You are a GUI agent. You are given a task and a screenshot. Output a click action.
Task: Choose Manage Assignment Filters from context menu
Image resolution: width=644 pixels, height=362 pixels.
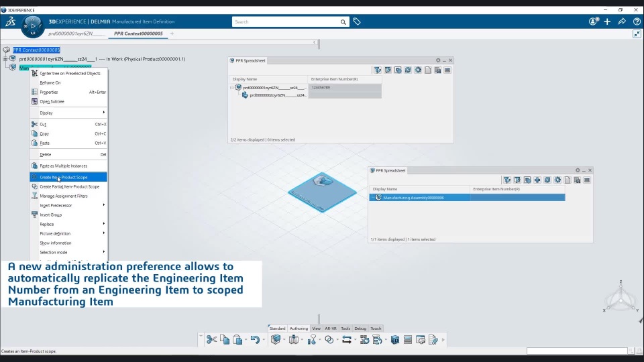[68, 196]
